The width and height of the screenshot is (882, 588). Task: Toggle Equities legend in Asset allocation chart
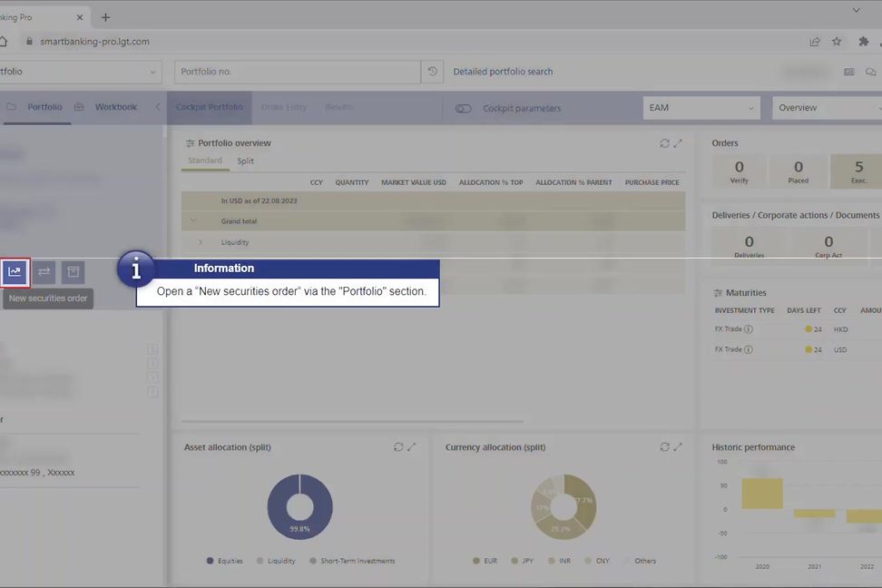point(225,561)
